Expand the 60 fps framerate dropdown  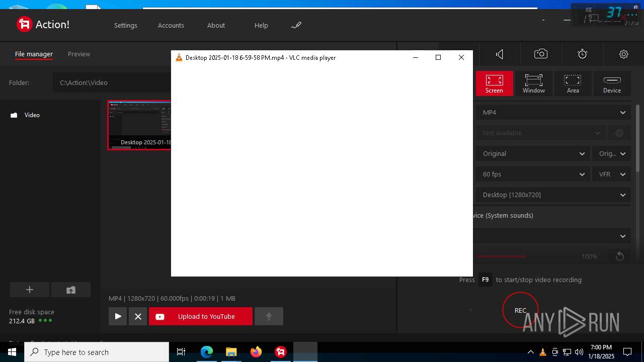click(x=533, y=174)
